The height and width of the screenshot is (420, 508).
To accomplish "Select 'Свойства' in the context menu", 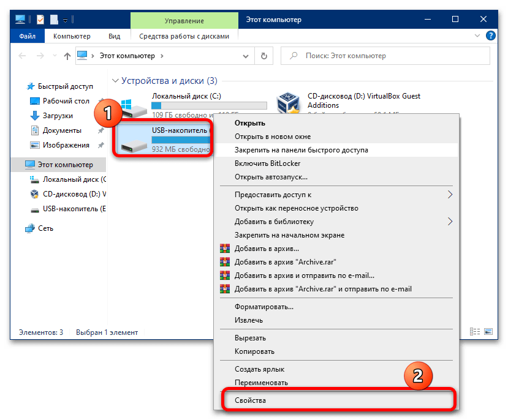I will [x=250, y=400].
